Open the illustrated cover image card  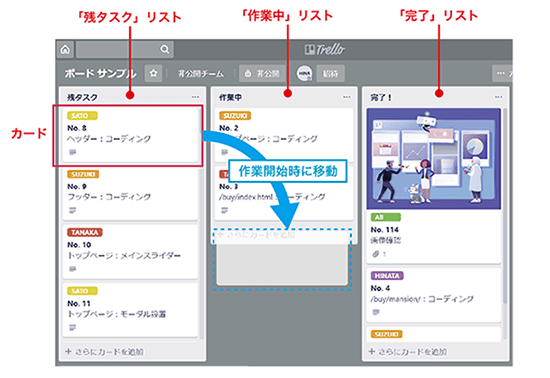(x=434, y=159)
